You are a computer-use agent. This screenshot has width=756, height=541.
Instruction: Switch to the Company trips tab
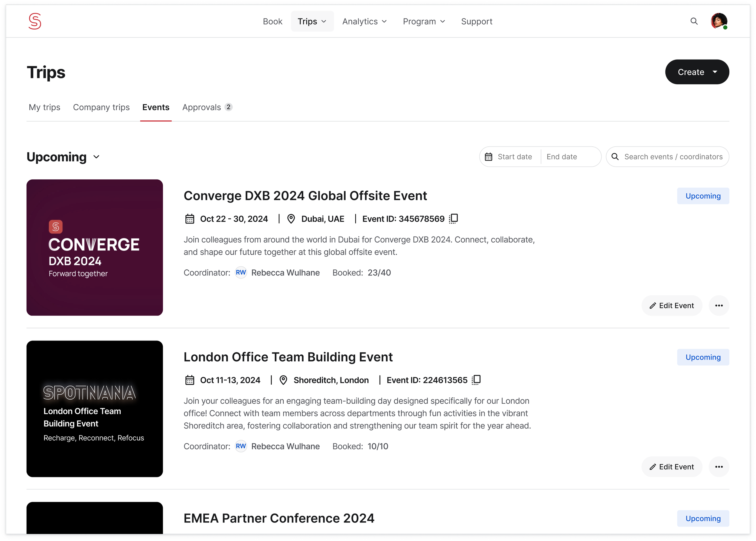pyautogui.click(x=101, y=107)
